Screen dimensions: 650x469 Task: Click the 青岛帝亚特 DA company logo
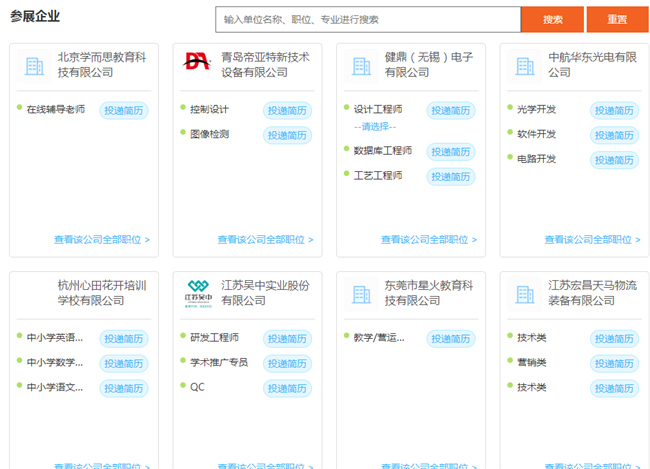click(197, 61)
